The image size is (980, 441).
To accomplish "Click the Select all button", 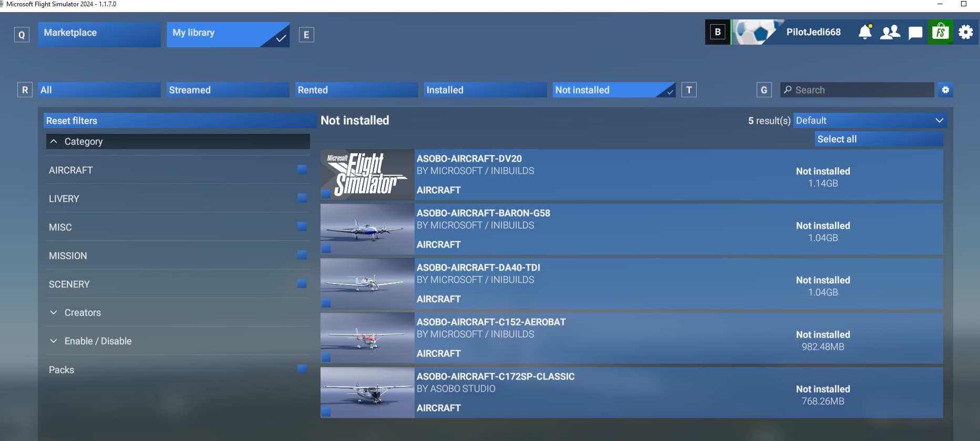I will click(x=879, y=139).
